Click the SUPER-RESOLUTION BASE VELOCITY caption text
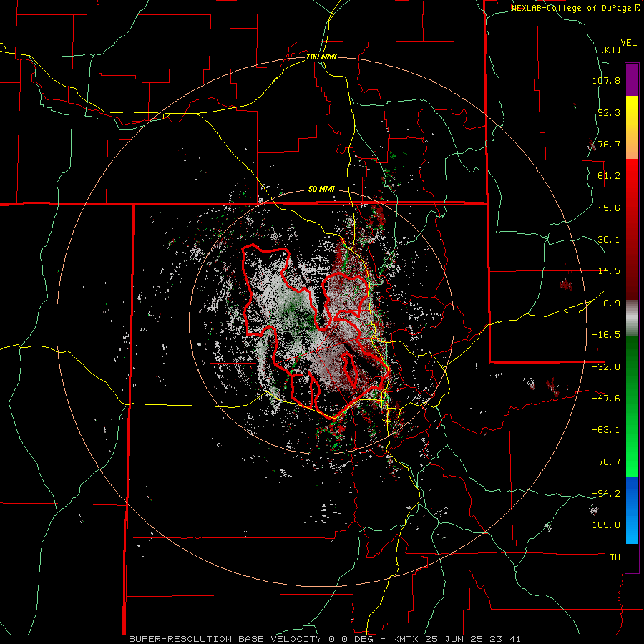The width and height of the screenshot is (644, 644). tap(227, 639)
